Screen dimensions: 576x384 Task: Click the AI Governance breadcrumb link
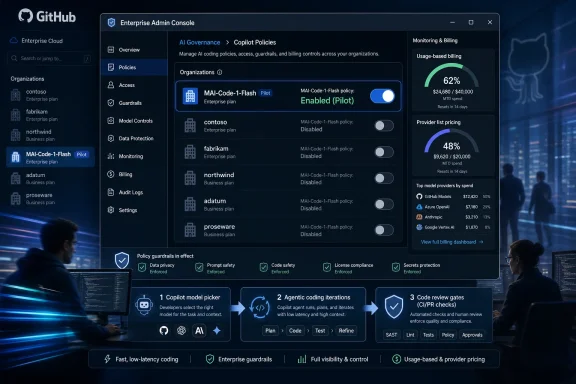click(199, 42)
